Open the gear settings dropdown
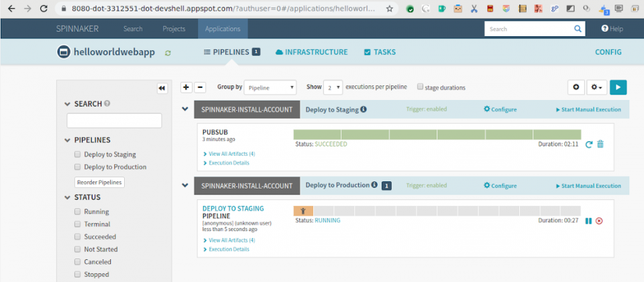Image resolution: width=644 pixels, height=282 pixels. 597,87
